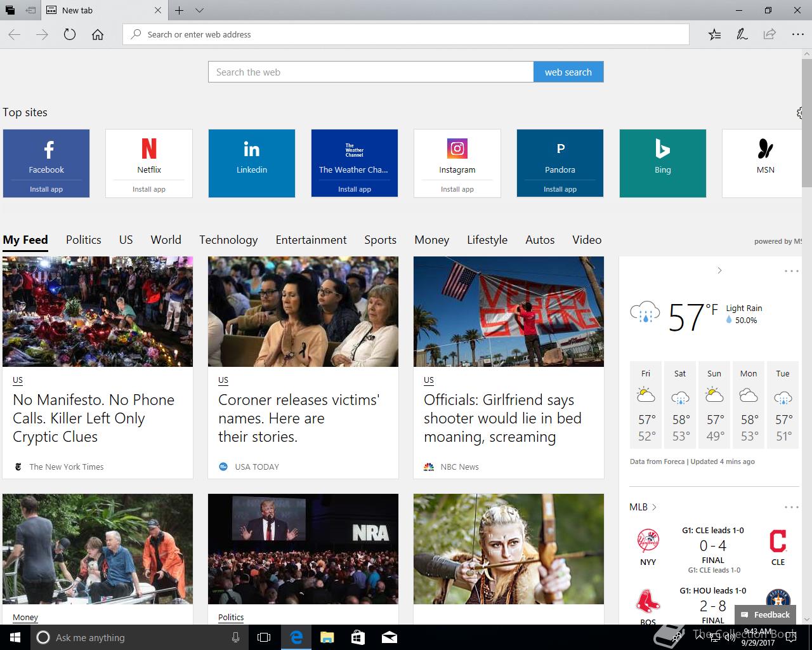Select the My Feed tab
Screen dimensions: 812x650
(x=25, y=240)
